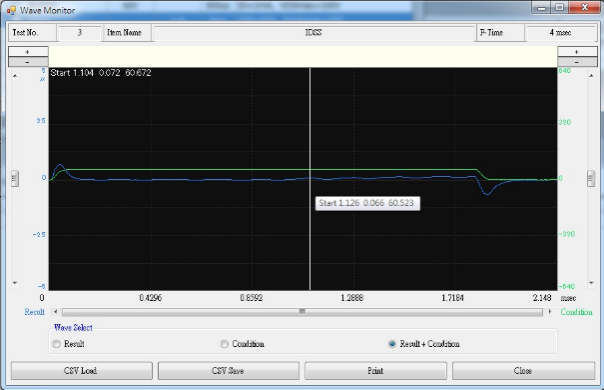The image size is (604, 390).
Task: Click horizontal scrollbar right arrow
Action: [550, 311]
